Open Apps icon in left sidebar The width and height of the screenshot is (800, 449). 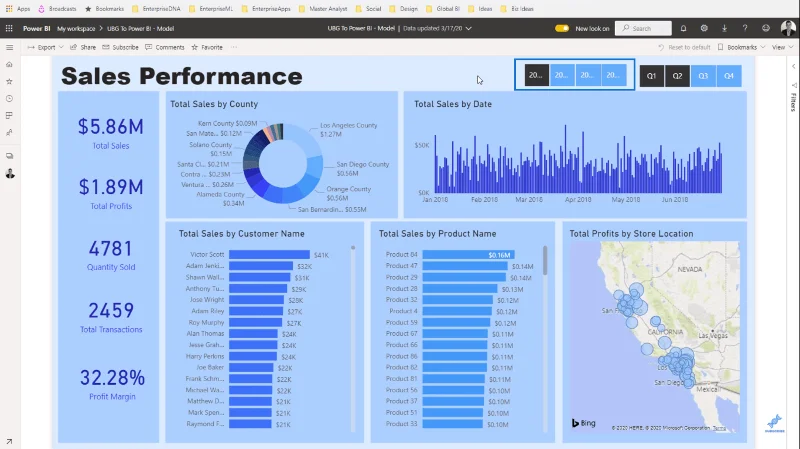point(9,116)
